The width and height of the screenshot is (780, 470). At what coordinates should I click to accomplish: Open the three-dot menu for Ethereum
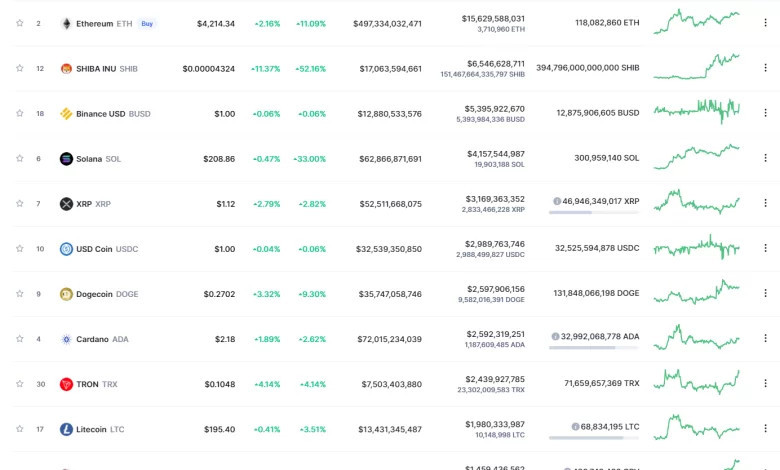pos(765,23)
